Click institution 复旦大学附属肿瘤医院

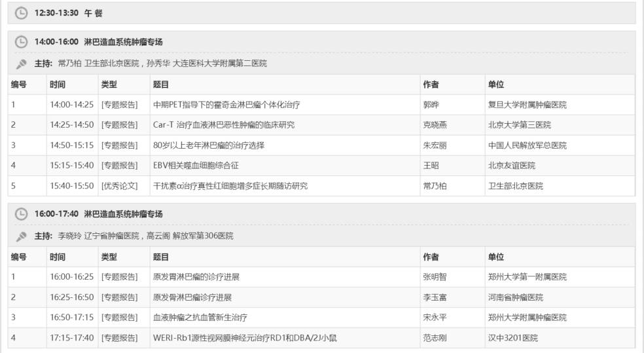528,105
